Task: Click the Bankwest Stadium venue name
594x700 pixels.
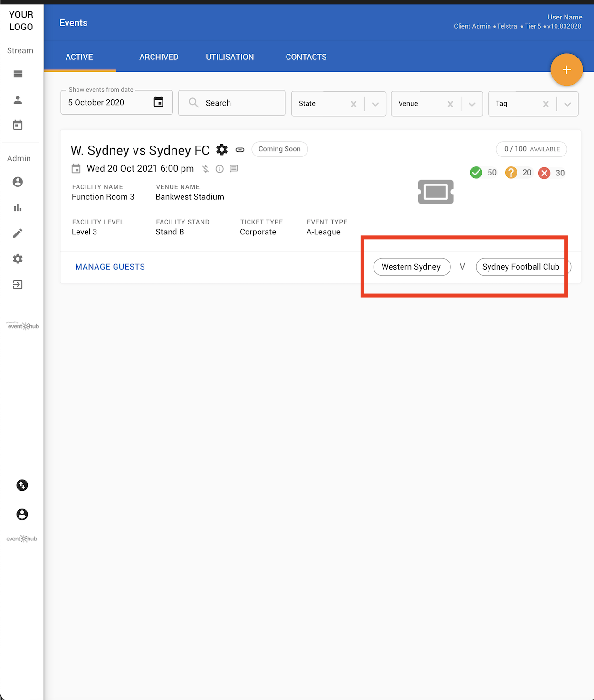Action: click(190, 197)
